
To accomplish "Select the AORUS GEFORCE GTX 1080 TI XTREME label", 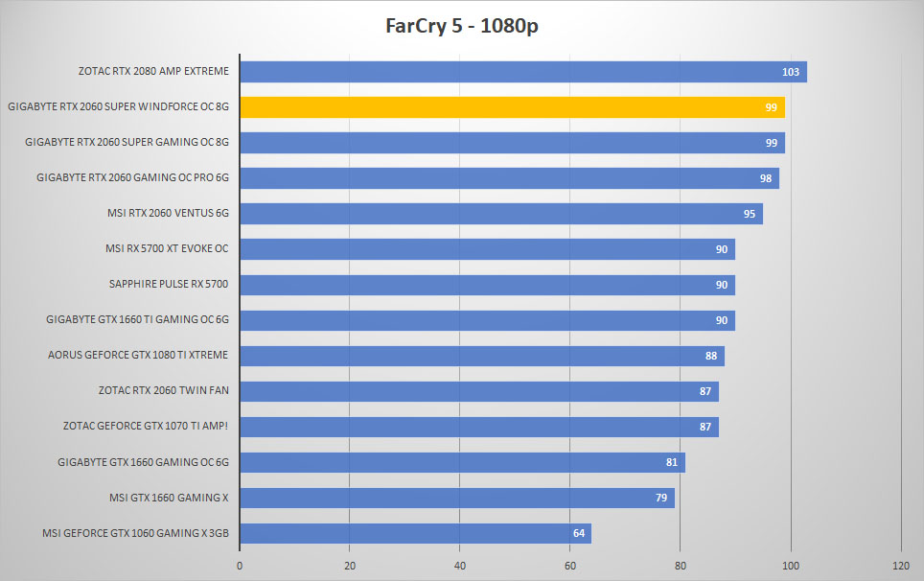I will pos(138,355).
